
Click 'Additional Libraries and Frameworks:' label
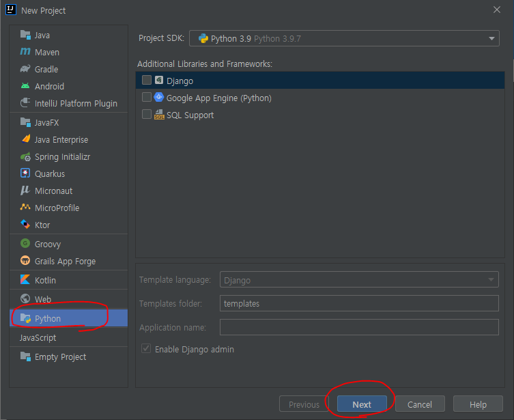coord(205,64)
